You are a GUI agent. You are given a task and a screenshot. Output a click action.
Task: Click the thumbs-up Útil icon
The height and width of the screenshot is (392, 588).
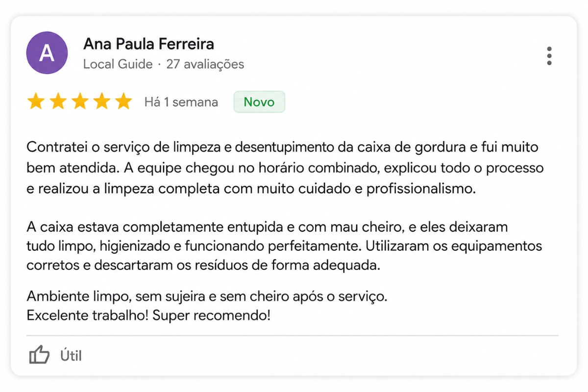pyautogui.click(x=39, y=355)
